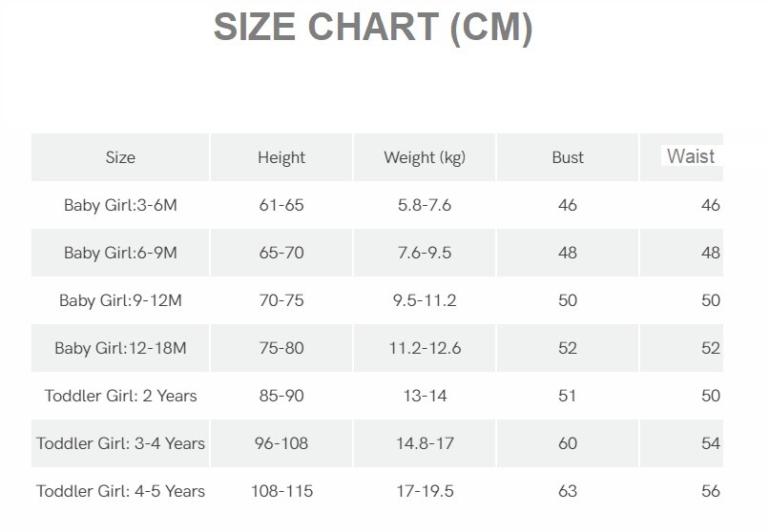Click the SIZE CHART (CM) title
Image resolution: width=770 pixels, height=532 pixels.
coord(372,28)
